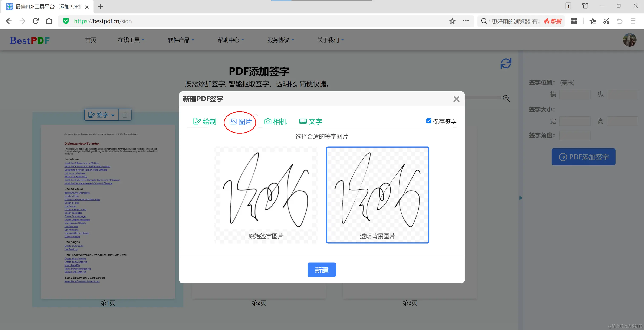
Task: Click the 签字角度 input field
Action: click(575, 136)
